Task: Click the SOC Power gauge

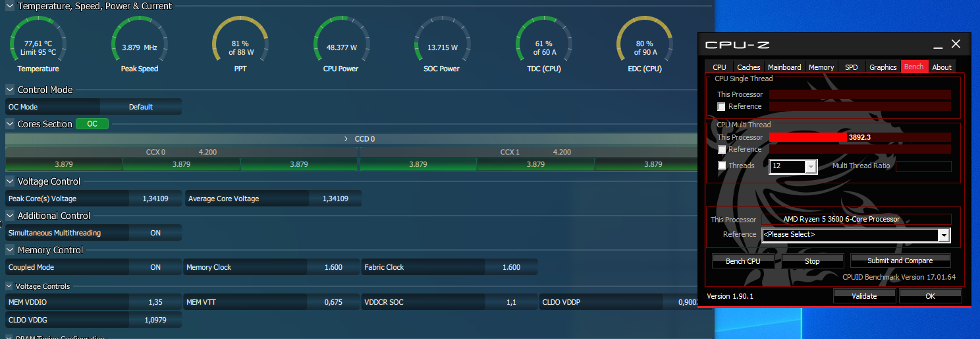Action: pos(443,44)
